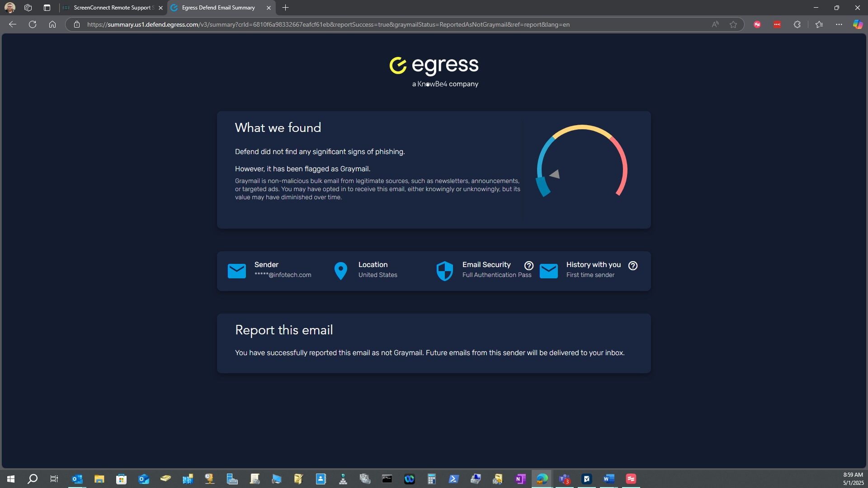
Task: Open Windows Search from the taskbar
Action: click(x=33, y=479)
